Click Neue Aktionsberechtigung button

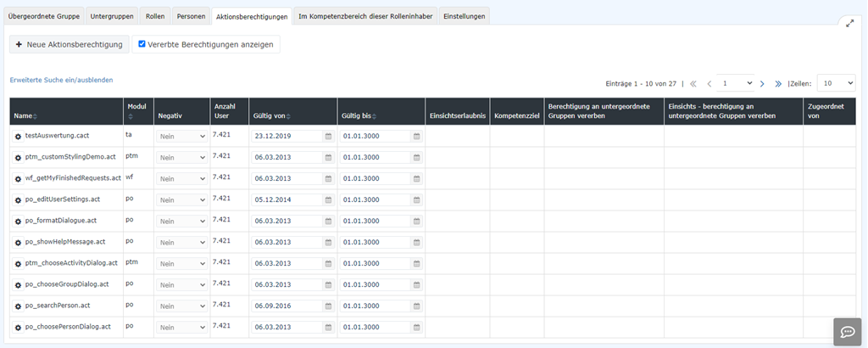pyautogui.click(x=70, y=44)
